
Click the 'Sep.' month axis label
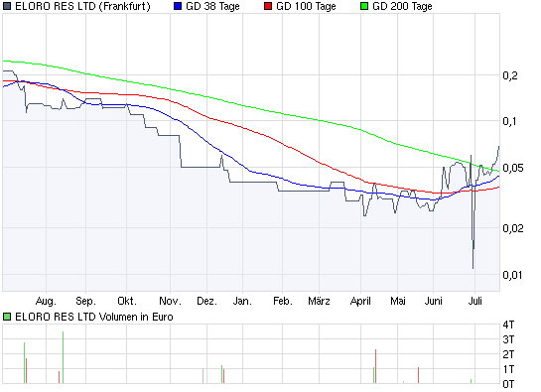click(x=85, y=302)
